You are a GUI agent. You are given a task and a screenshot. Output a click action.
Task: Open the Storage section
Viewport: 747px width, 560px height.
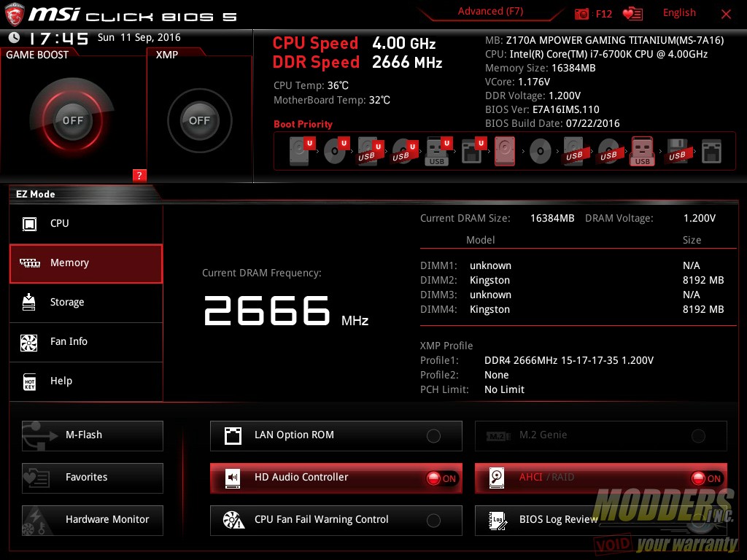click(86, 303)
